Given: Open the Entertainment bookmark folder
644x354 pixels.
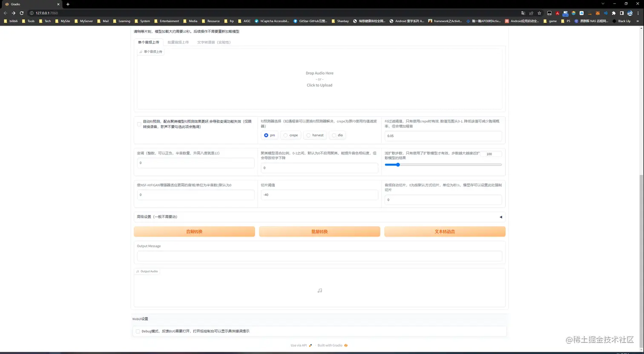Looking at the screenshot, I should pyautogui.click(x=167, y=21).
